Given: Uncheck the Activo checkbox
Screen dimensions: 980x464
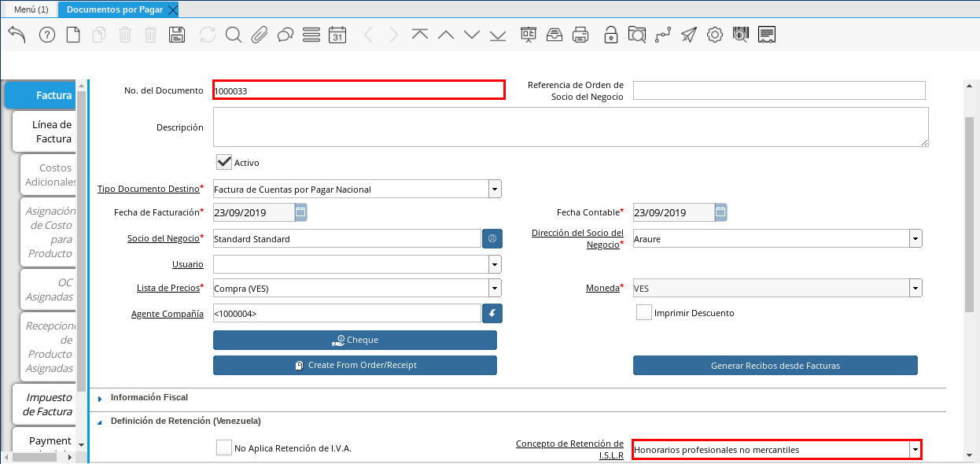Looking at the screenshot, I should click(x=224, y=162).
